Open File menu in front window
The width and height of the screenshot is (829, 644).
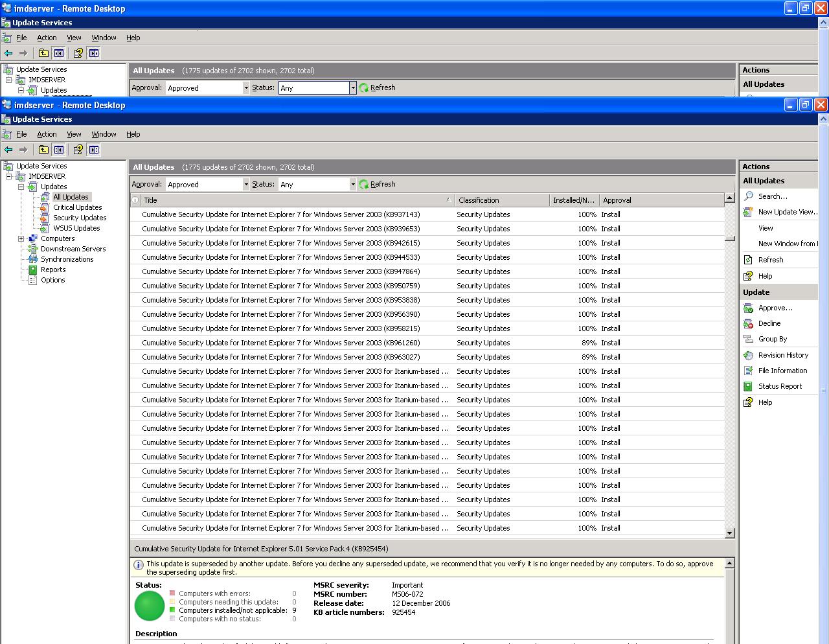coord(21,134)
